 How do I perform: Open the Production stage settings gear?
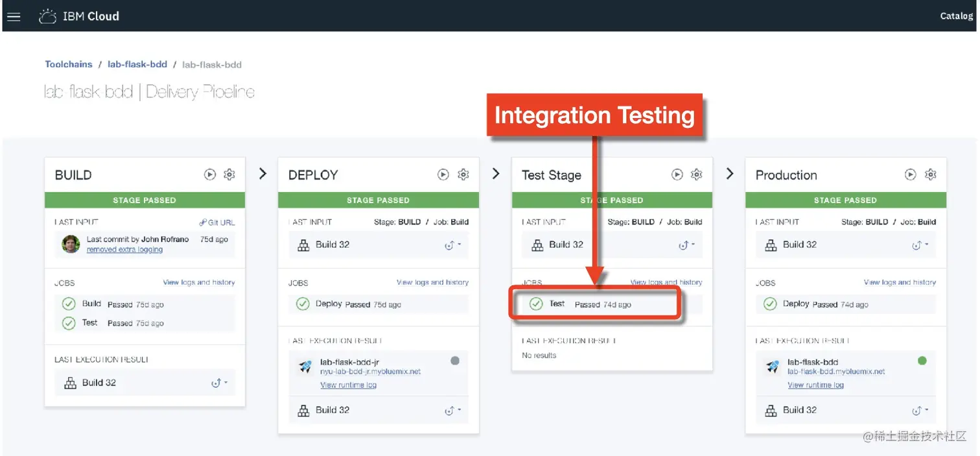(931, 174)
